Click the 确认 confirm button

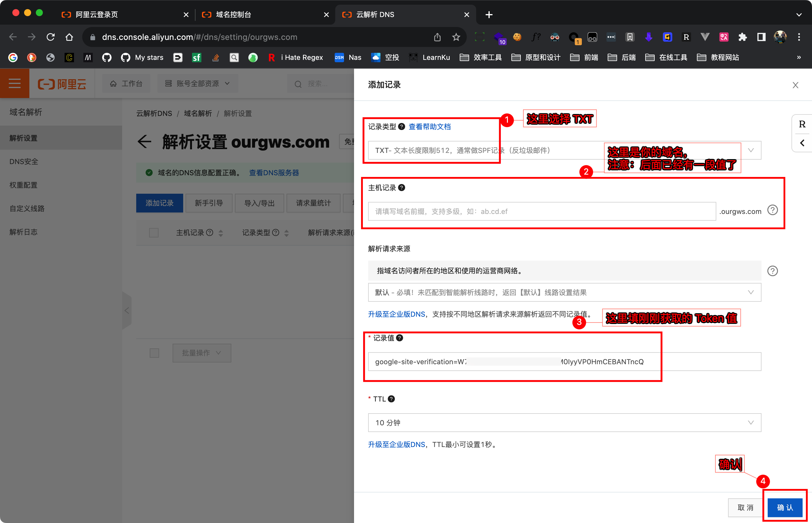coord(785,507)
